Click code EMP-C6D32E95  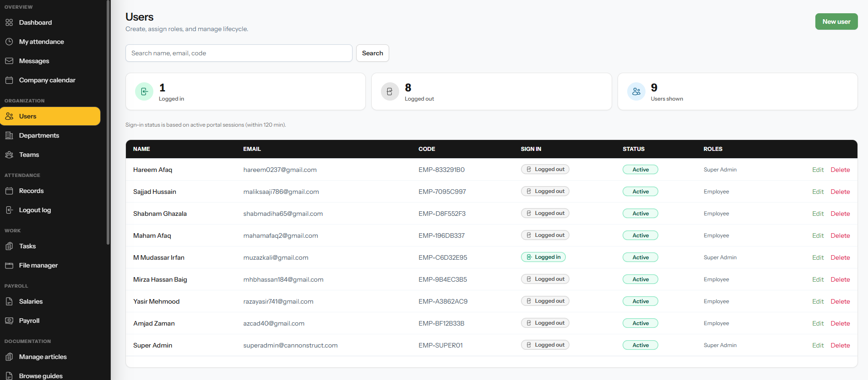(x=443, y=257)
